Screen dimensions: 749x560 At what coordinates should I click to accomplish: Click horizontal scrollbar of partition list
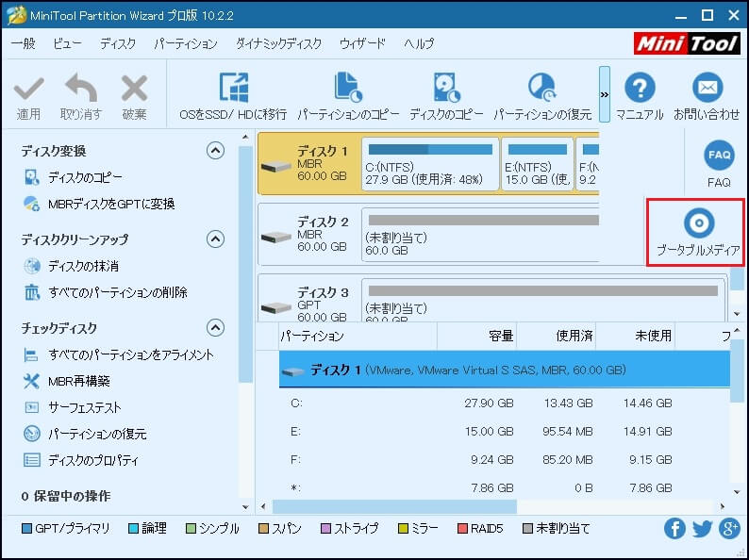(x=394, y=506)
